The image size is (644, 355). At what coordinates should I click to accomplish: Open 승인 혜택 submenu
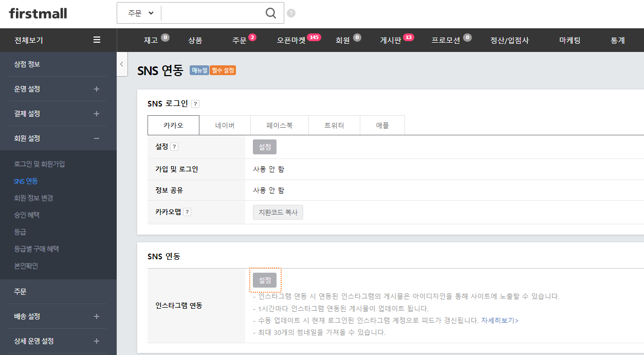(27, 215)
